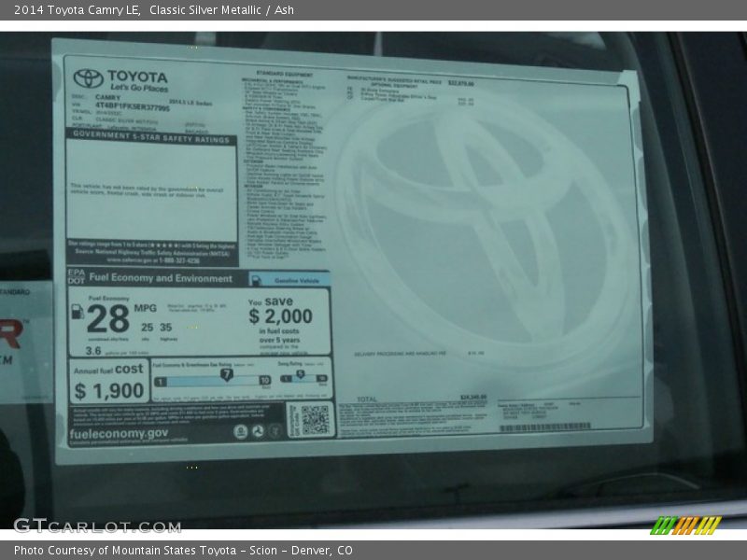Click the 'GOVERNMENT 5-STAR SAFETY RATINGS' header
The height and width of the screenshot is (560, 747).
coord(151,136)
